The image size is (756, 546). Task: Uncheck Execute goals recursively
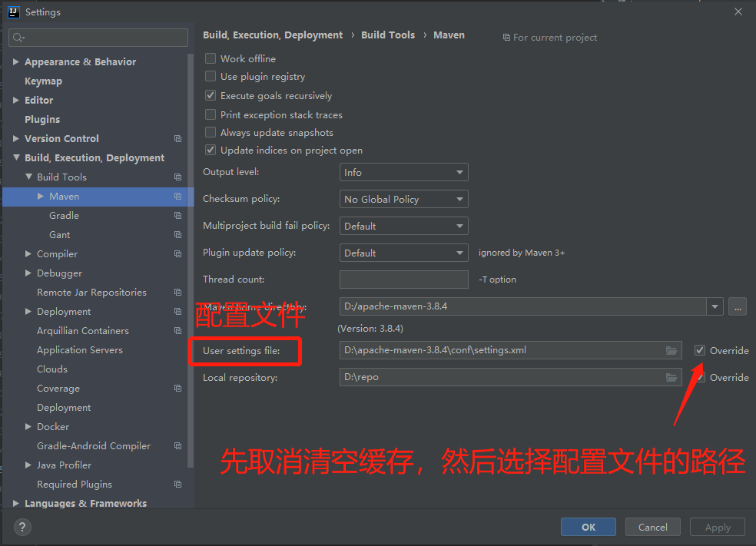tap(211, 95)
